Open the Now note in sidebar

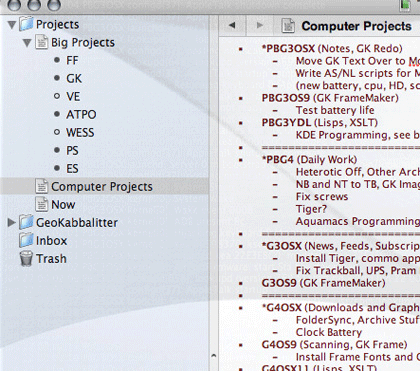63,204
